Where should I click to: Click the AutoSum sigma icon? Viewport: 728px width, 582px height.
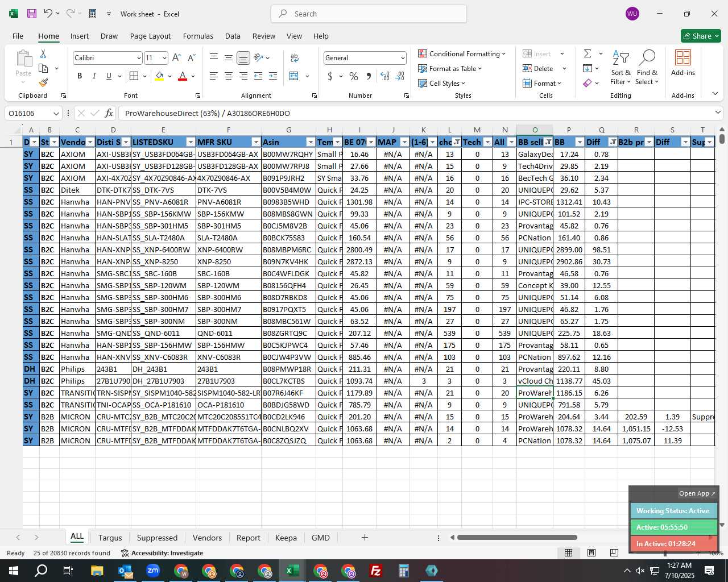[x=588, y=53]
